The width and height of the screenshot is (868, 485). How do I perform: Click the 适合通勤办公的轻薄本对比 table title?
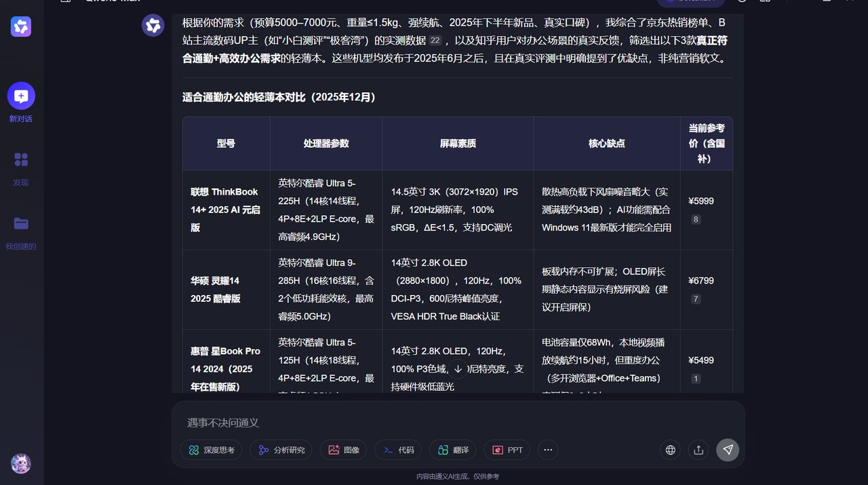pos(279,97)
